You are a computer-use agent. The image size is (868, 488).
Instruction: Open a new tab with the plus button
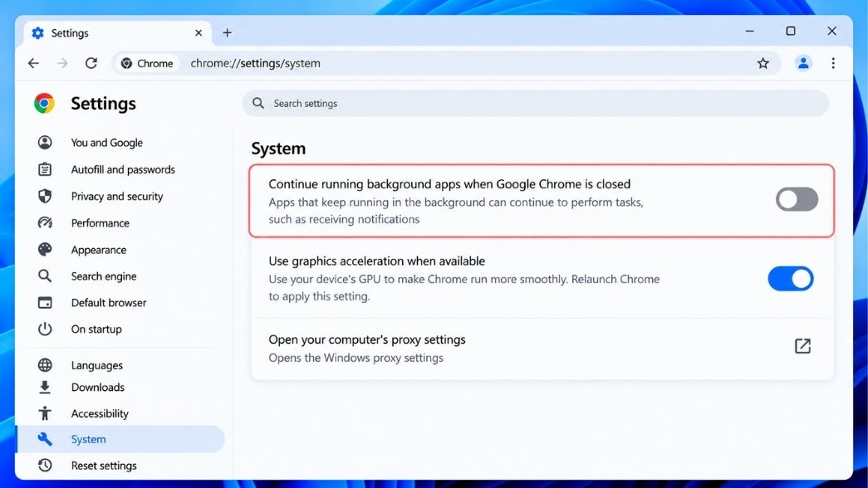pos(227,32)
